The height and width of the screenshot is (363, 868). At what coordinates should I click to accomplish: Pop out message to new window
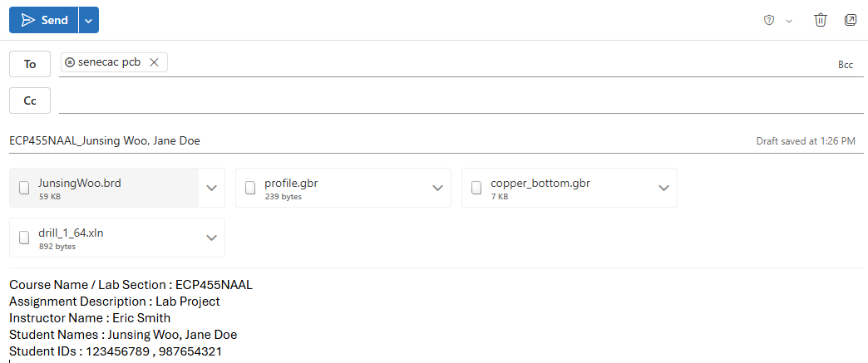point(851,20)
